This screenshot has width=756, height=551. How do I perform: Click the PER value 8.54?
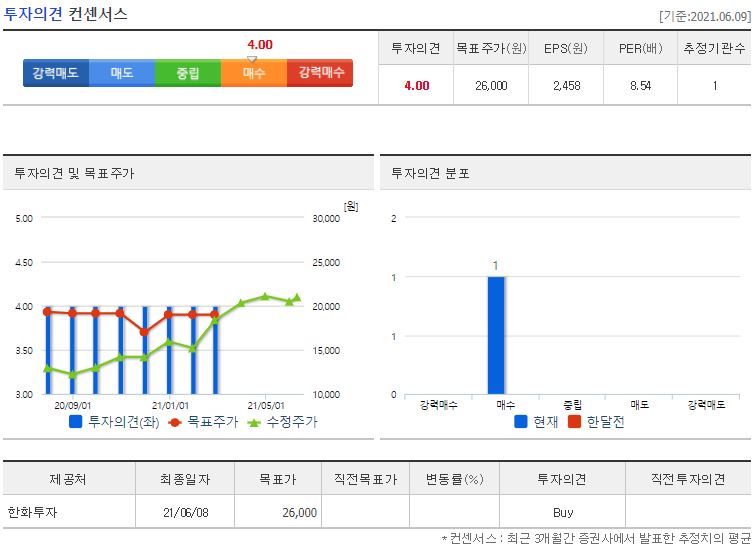(640, 86)
